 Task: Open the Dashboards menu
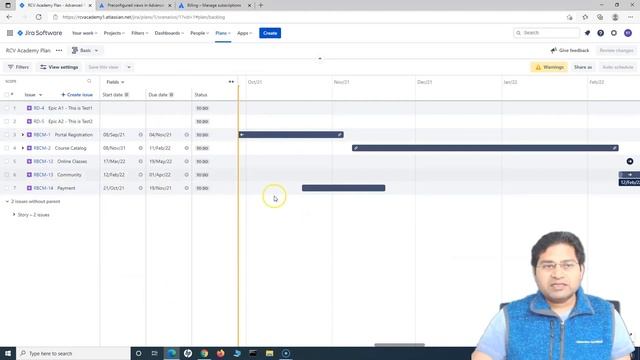point(169,33)
